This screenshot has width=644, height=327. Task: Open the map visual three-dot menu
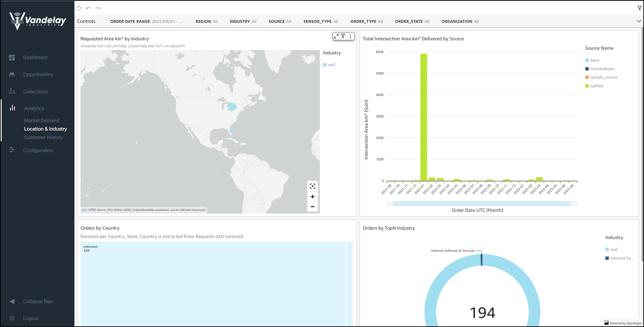(350, 36)
